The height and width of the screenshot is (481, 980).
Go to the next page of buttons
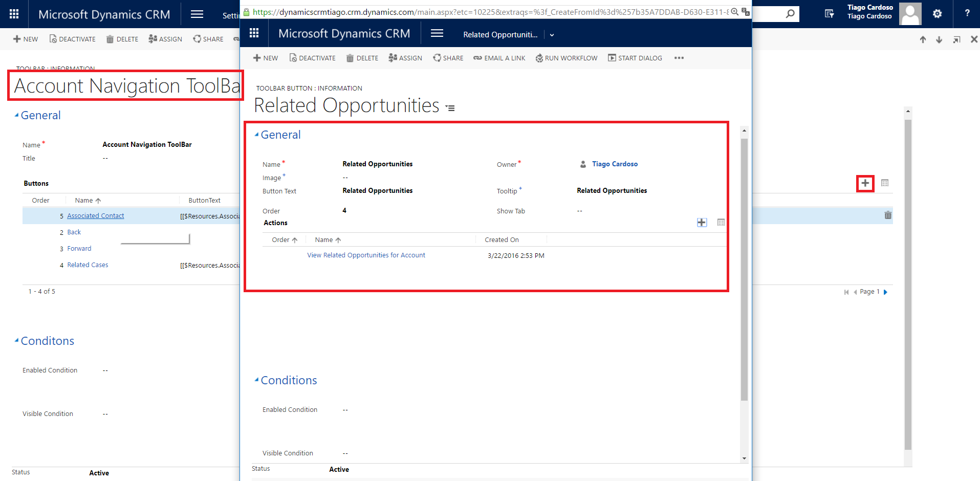[x=885, y=292]
